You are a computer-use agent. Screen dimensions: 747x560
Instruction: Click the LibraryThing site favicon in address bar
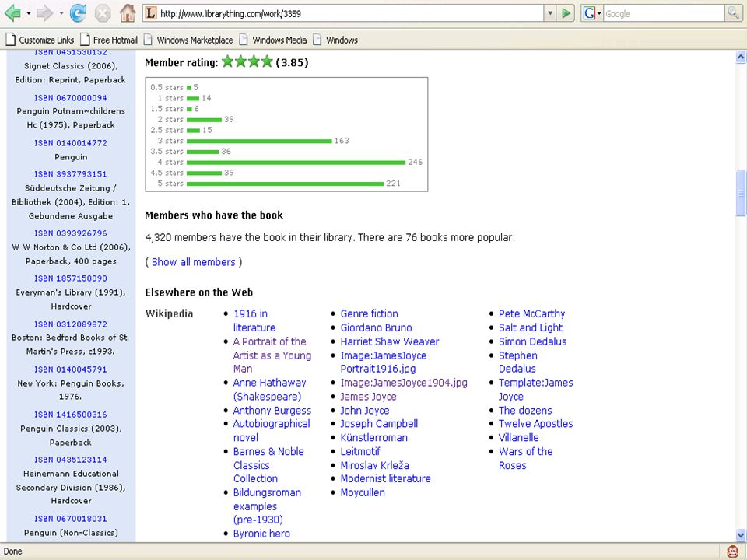150,13
